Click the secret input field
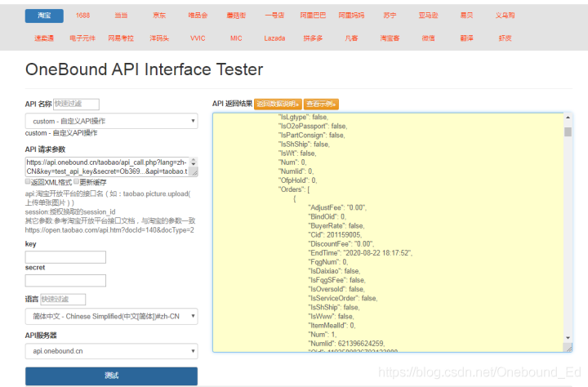This screenshot has width=588, height=387. 65,281
